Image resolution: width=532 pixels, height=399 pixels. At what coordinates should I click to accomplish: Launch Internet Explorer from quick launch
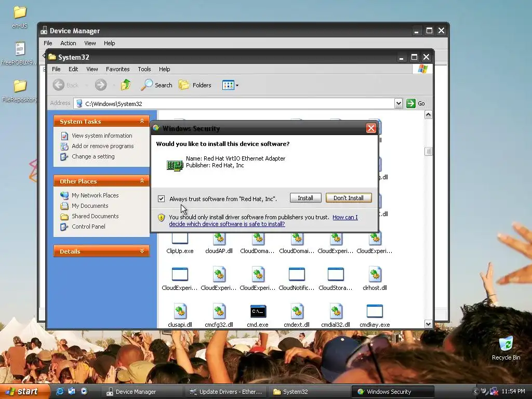click(60, 392)
